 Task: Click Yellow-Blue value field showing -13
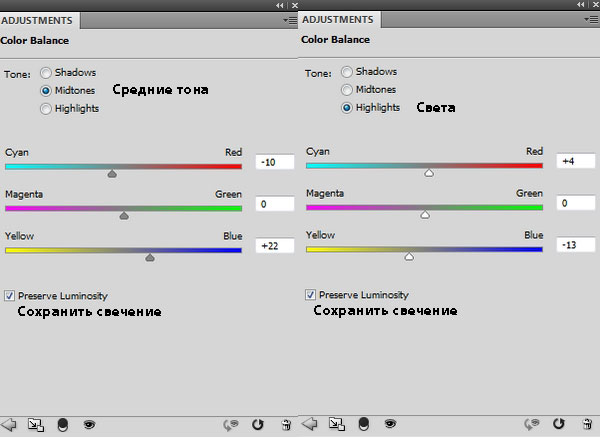(x=576, y=245)
